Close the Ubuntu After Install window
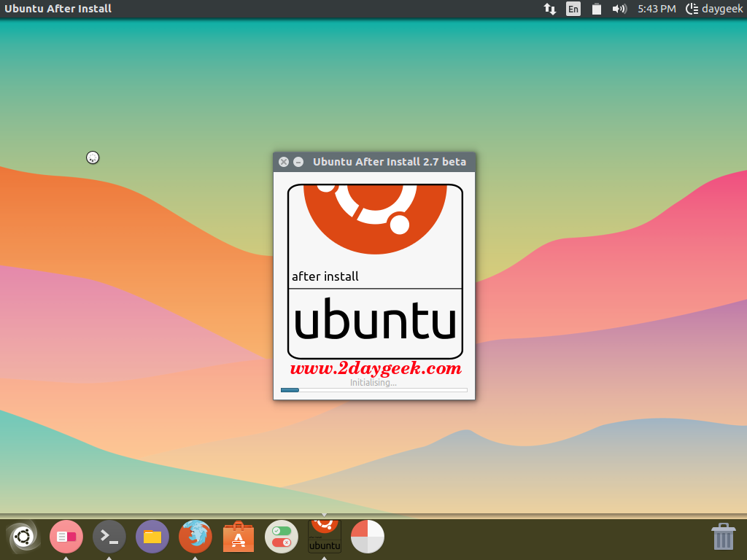 pos(284,162)
